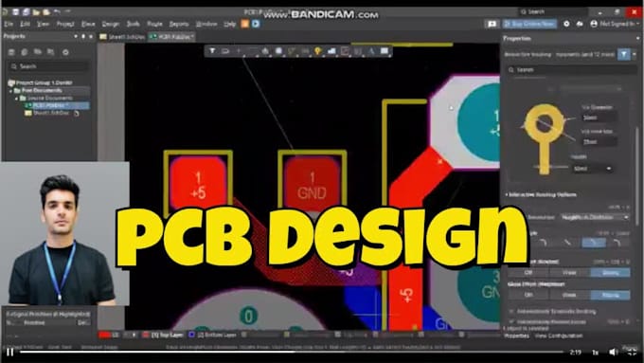Set the upper routing effort row to Weak

click(x=569, y=273)
